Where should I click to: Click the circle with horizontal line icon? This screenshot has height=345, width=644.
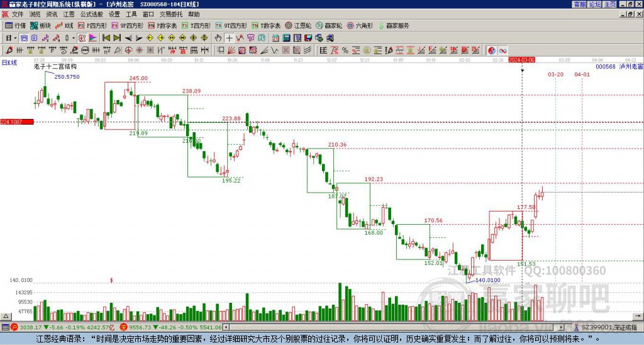pyautogui.click(x=85, y=50)
